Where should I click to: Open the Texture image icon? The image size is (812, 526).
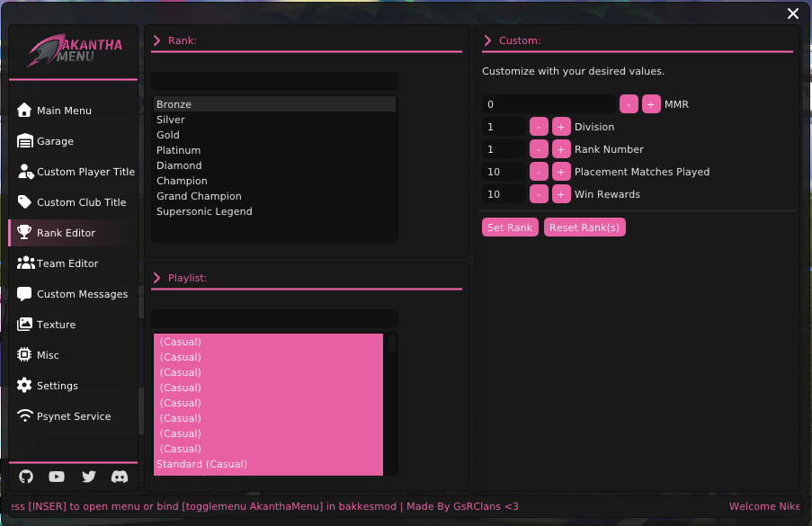click(x=24, y=324)
